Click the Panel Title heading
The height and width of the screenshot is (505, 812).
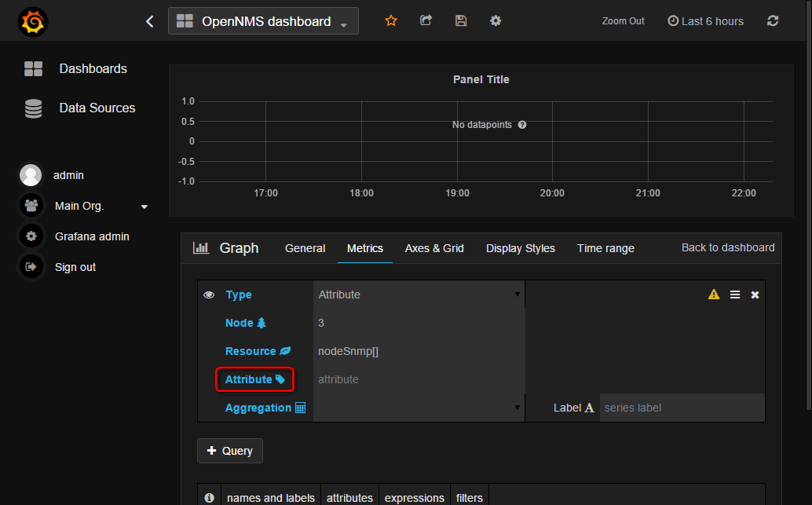click(x=481, y=79)
